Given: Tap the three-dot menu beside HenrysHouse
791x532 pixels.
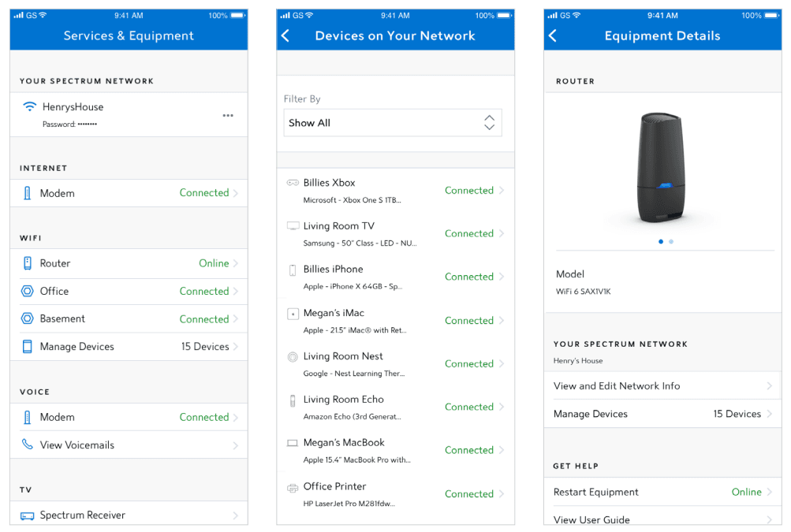Looking at the screenshot, I should coord(228,116).
